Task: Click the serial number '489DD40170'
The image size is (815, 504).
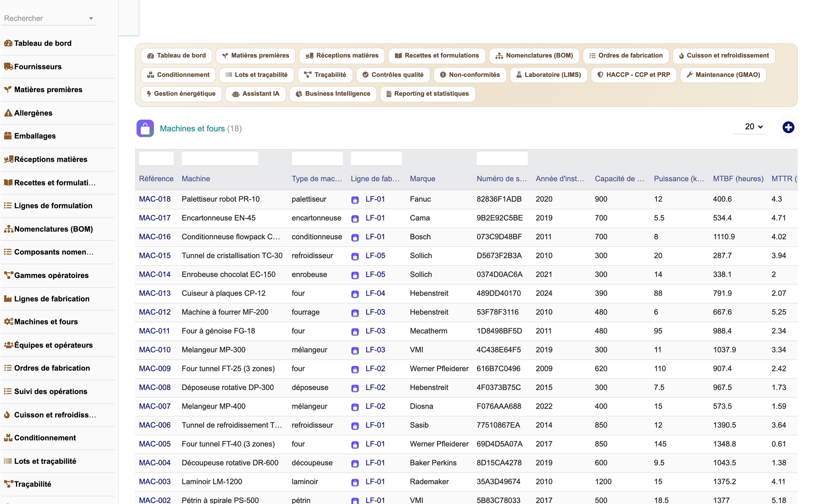Action: [499, 293]
